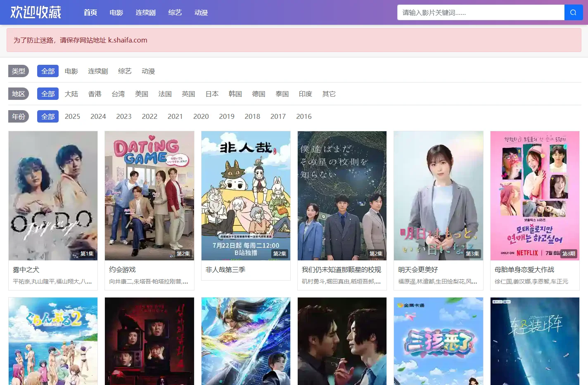Filter region by 香港
Viewport: 588px width, 385px height.
click(x=95, y=94)
